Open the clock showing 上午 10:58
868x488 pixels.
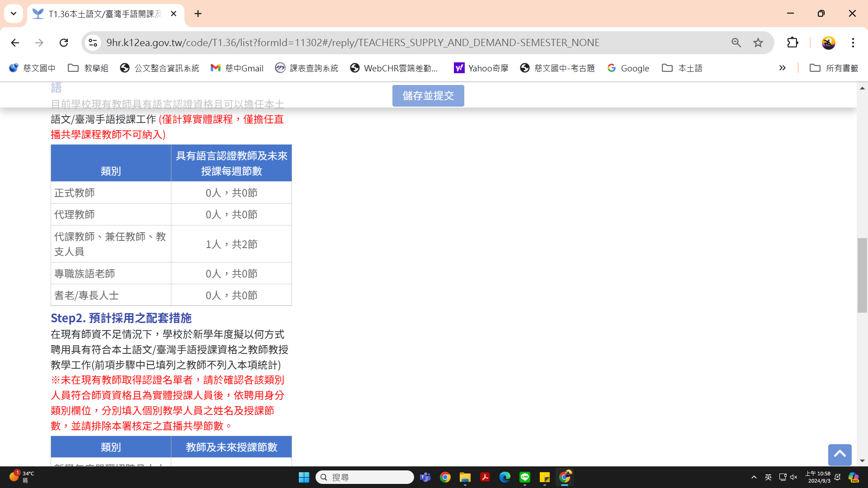click(x=818, y=477)
